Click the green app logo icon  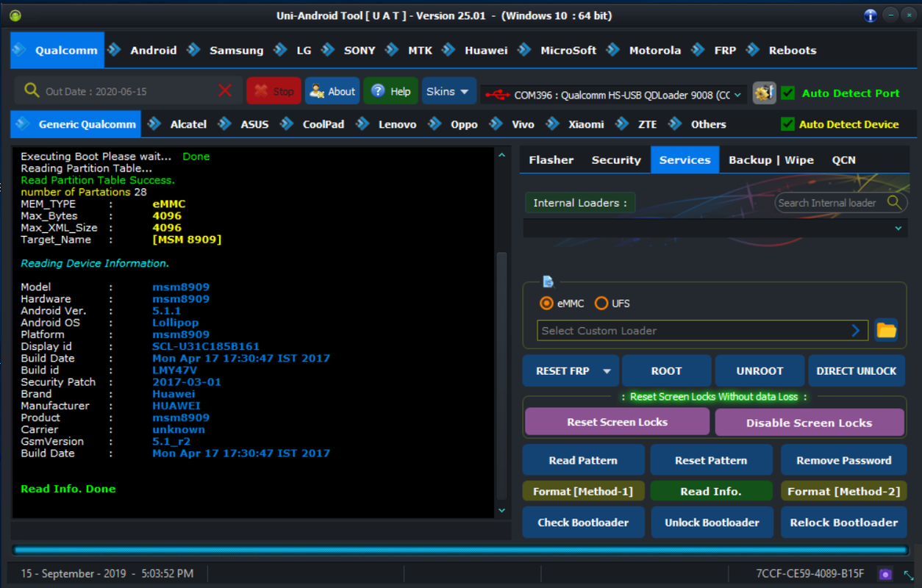tap(15, 15)
